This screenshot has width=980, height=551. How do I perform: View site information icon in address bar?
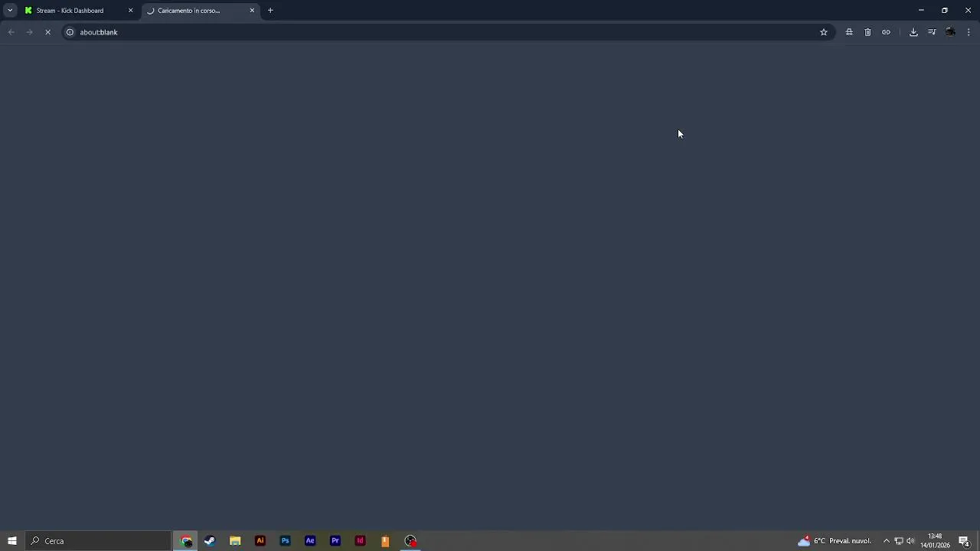pos(70,32)
